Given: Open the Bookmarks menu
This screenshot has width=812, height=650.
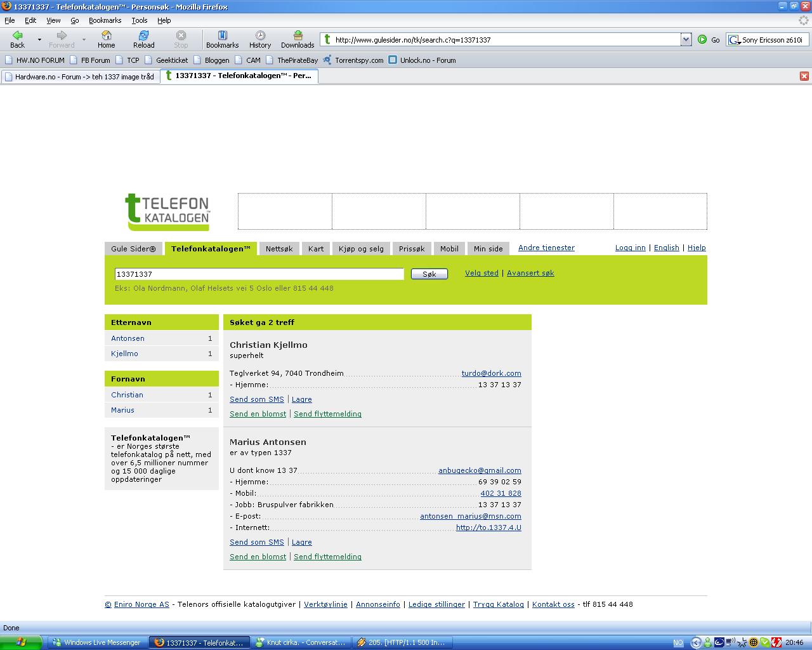Looking at the screenshot, I should point(105,20).
